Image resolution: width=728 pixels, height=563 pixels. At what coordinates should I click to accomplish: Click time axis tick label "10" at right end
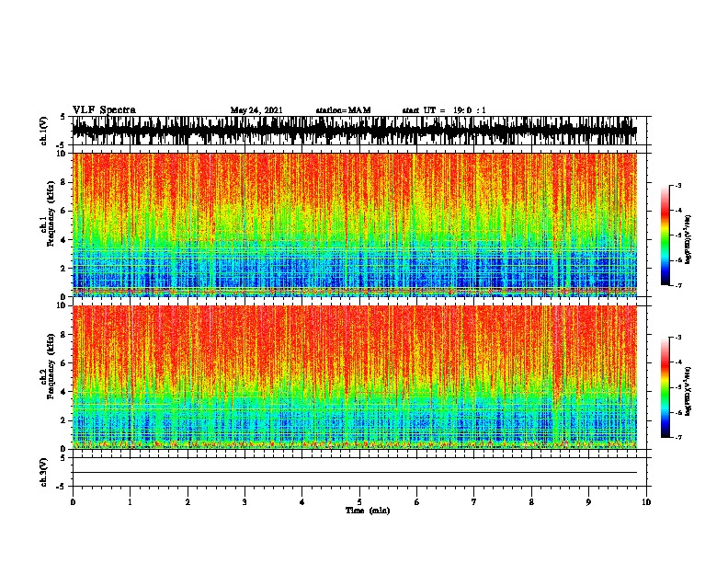(x=646, y=502)
